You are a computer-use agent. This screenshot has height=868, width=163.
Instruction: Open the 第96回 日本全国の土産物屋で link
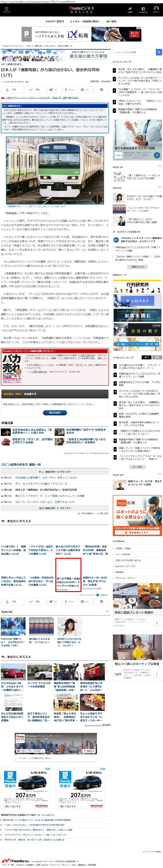pyautogui.click(x=46, y=478)
